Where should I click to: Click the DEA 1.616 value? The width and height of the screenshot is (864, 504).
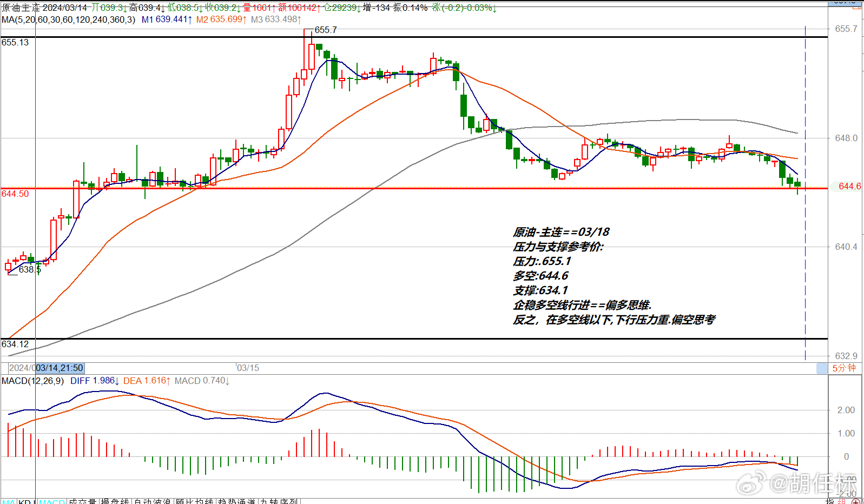(x=147, y=381)
